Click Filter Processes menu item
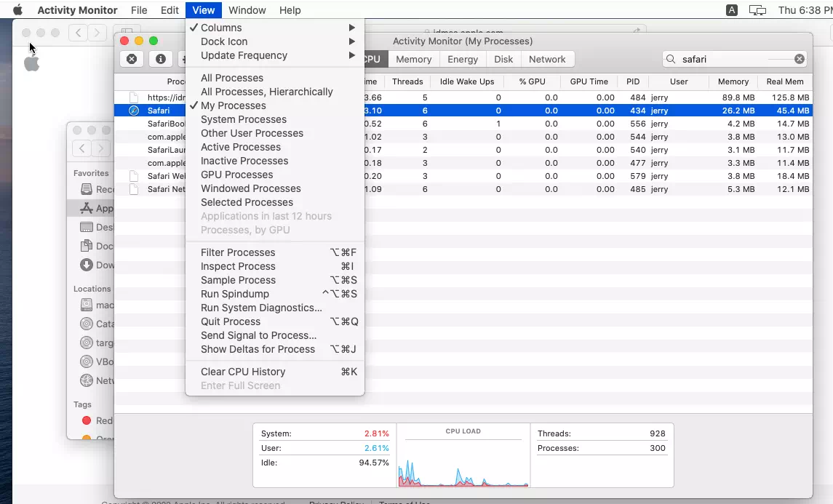 (275, 252)
